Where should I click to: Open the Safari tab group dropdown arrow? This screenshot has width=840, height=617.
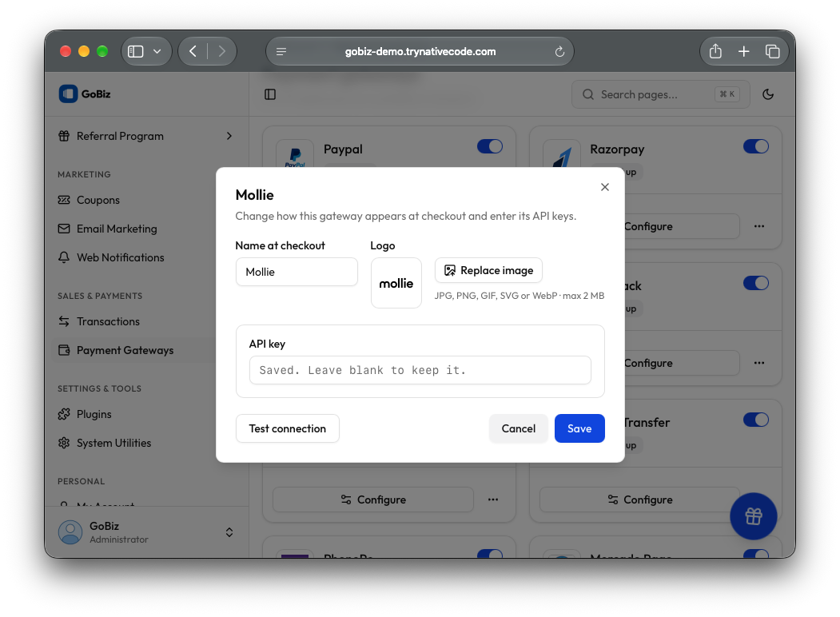(157, 51)
